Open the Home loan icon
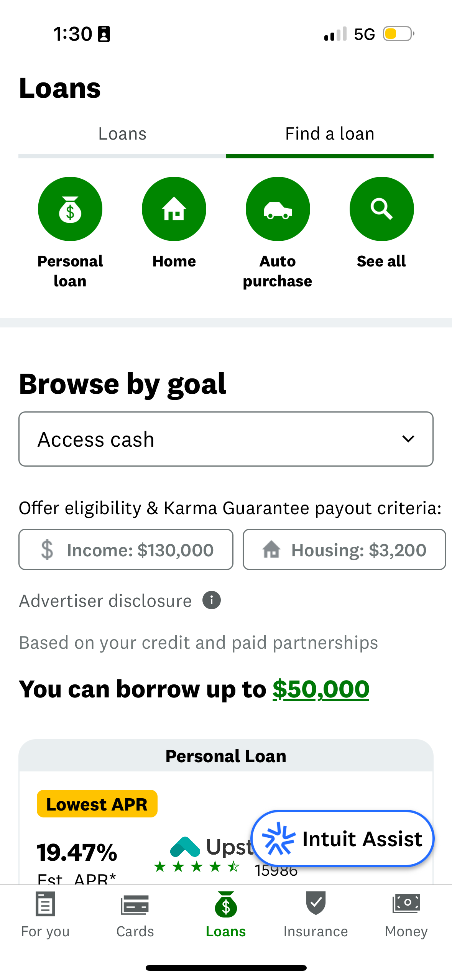 [x=174, y=209]
